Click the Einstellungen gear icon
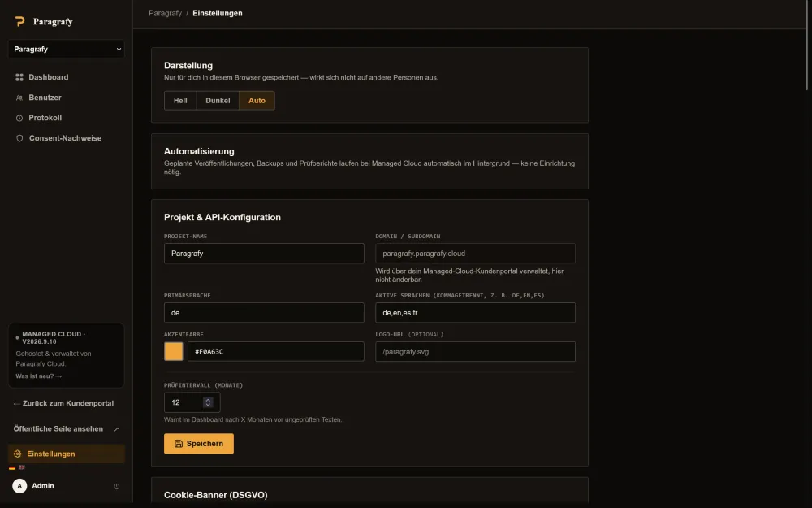The image size is (812, 508). pyautogui.click(x=18, y=454)
